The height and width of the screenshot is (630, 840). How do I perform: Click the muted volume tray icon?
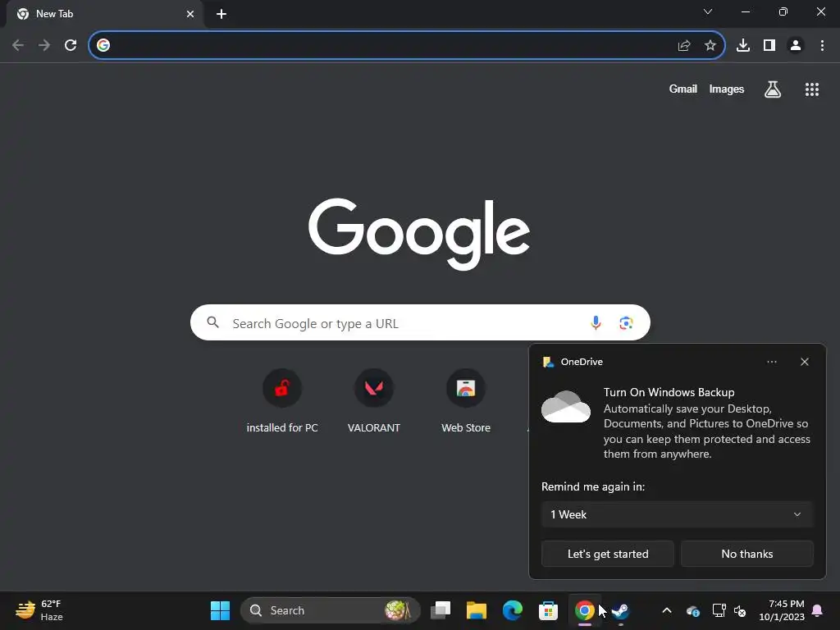tap(740, 610)
